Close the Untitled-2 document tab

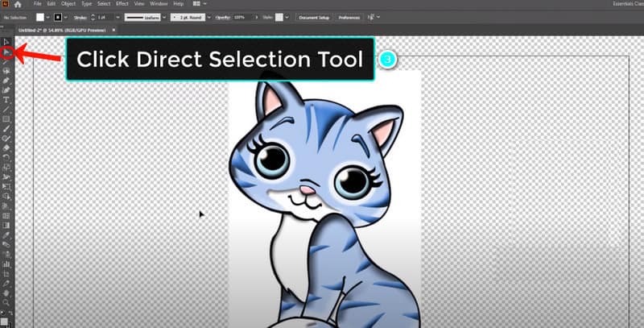114,30
